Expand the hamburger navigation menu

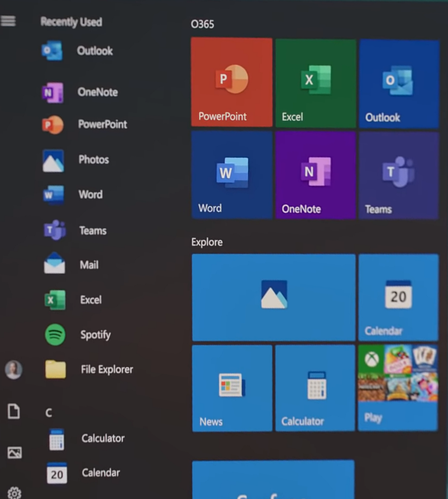[8, 21]
